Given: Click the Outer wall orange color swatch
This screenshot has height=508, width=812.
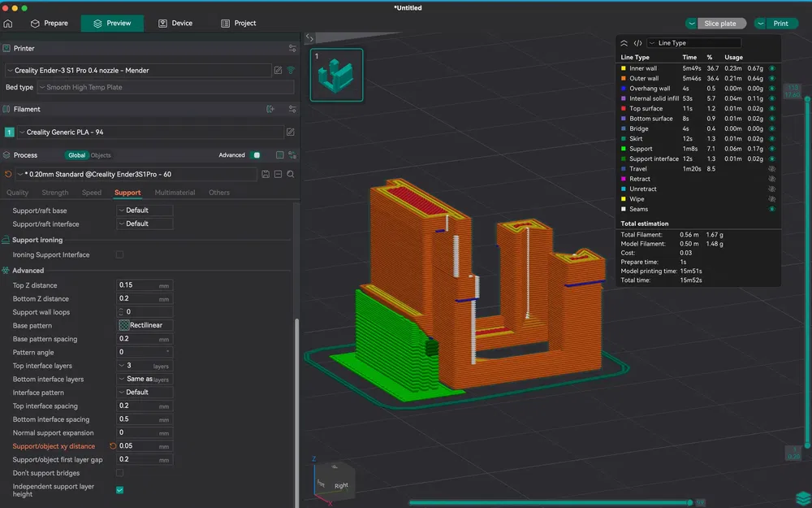Looking at the screenshot, I should point(623,79).
